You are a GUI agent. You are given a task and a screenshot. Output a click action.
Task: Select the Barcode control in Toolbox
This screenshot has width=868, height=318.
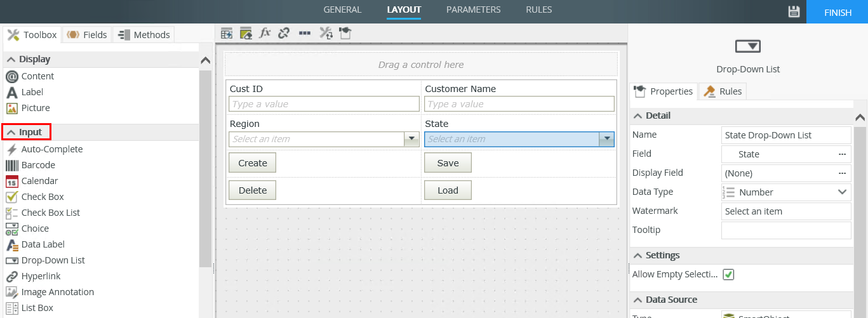click(38, 165)
